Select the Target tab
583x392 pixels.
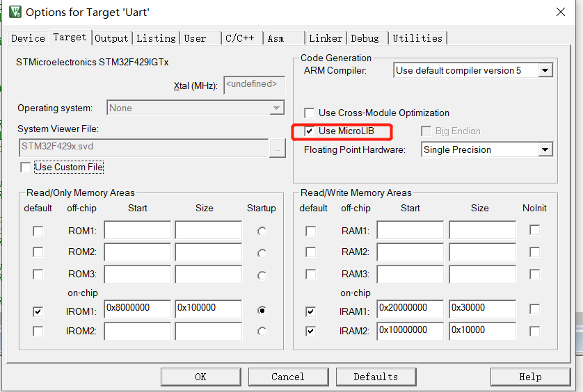pos(70,37)
